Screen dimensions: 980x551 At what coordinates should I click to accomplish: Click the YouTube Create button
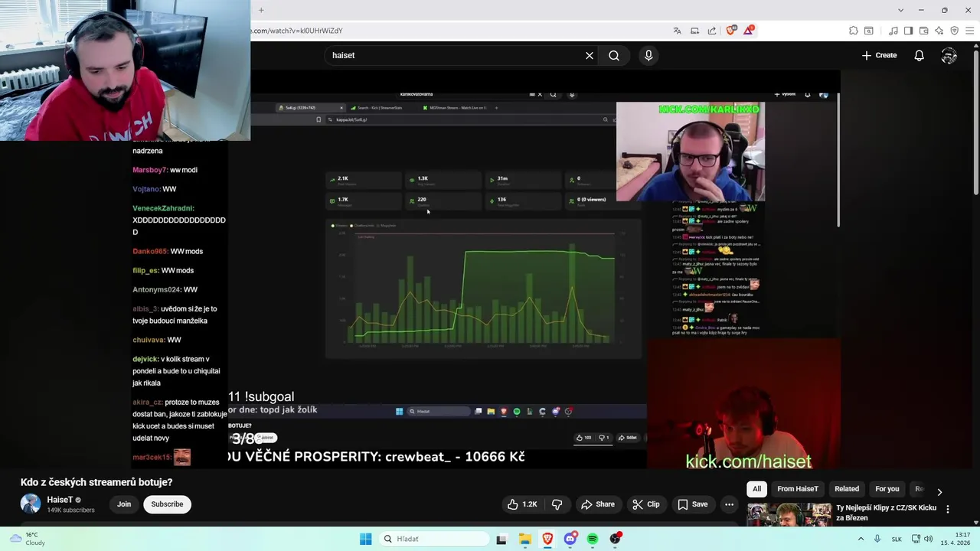pyautogui.click(x=879, y=55)
